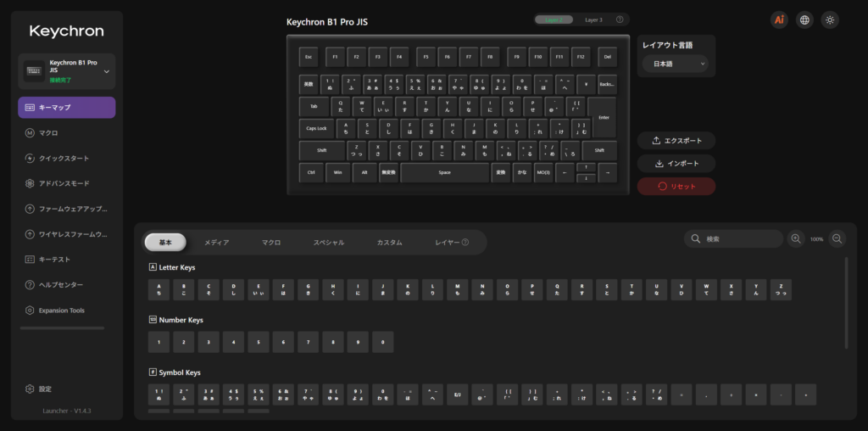Screen dimensions: 868x431
Task: Switch to Layer 2
Action: [554, 20]
